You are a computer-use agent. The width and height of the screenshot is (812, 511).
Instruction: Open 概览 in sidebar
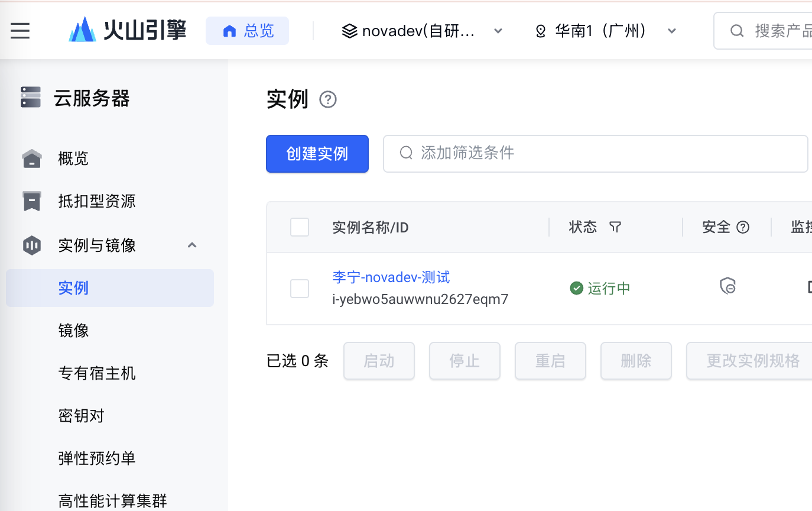click(x=73, y=159)
